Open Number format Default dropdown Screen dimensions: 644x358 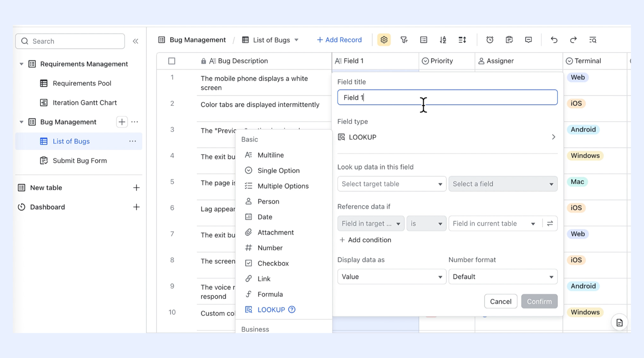(x=503, y=277)
